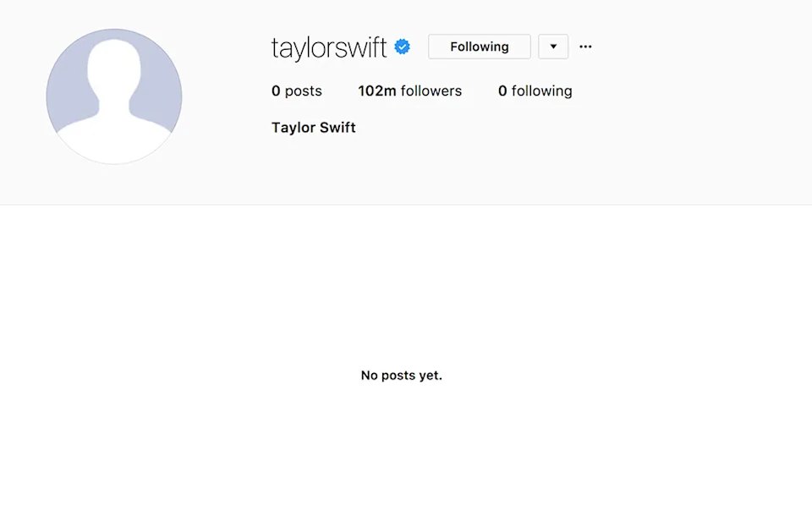Unfollow using the Following button
The image size is (812, 527).
(x=479, y=47)
